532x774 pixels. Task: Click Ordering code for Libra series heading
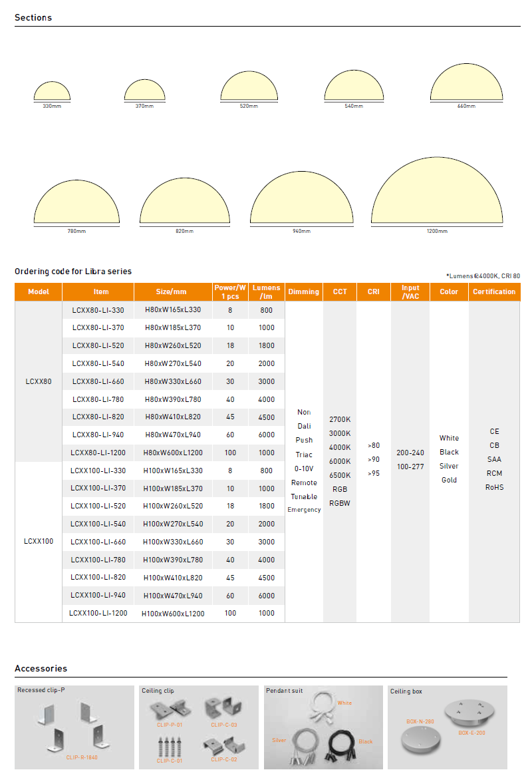[73, 272]
